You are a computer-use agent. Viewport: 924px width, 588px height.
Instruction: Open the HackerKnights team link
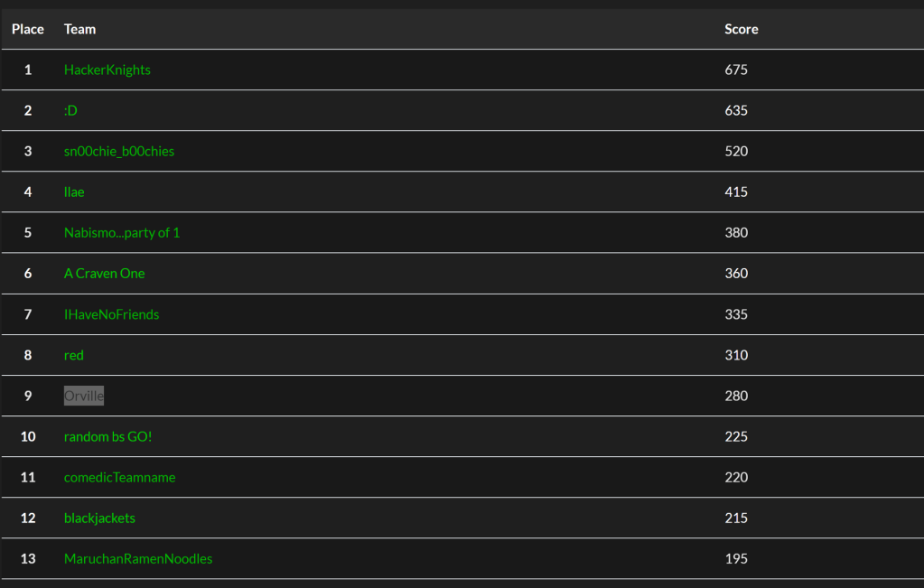[107, 70]
